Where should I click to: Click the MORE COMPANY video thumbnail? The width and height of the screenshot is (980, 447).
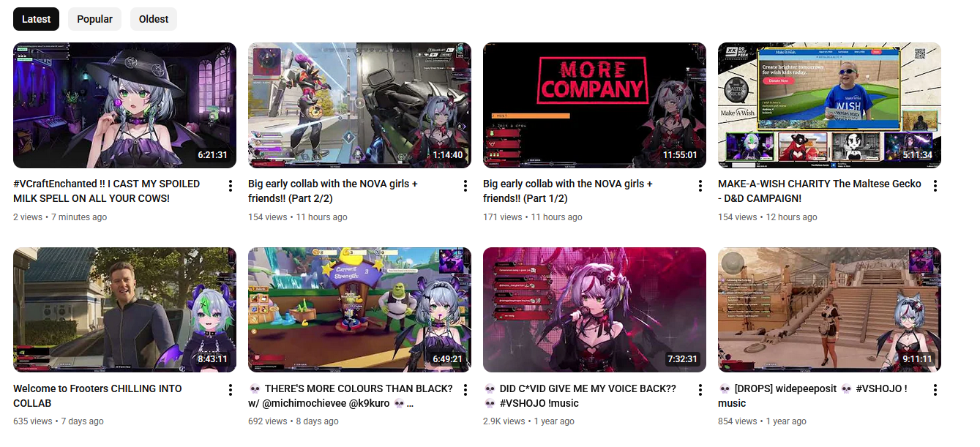pyautogui.click(x=594, y=105)
